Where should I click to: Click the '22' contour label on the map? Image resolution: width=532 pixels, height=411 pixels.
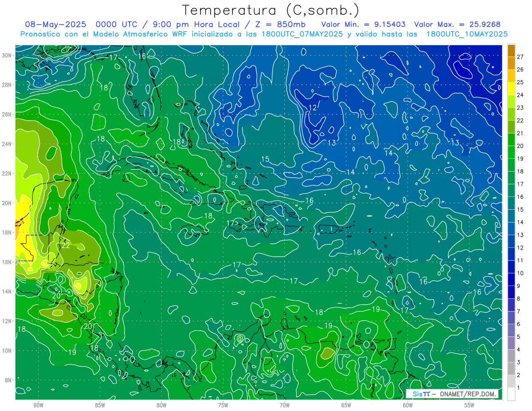[x=66, y=246]
